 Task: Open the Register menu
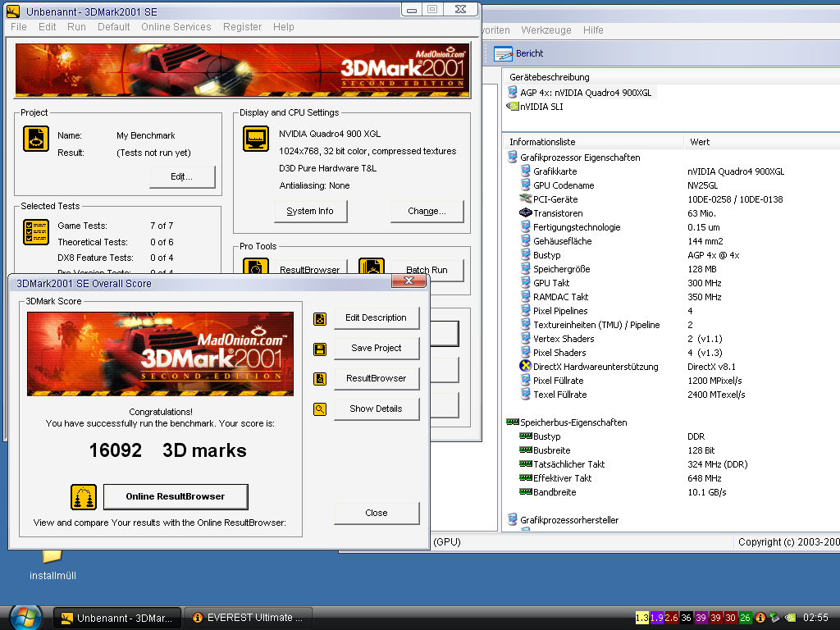[243, 27]
